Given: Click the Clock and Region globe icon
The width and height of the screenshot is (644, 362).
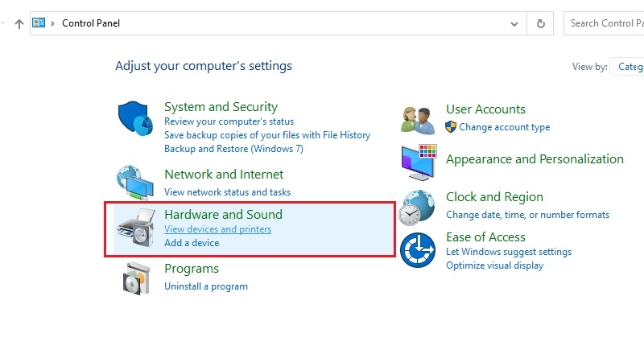Looking at the screenshot, I should [x=418, y=206].
